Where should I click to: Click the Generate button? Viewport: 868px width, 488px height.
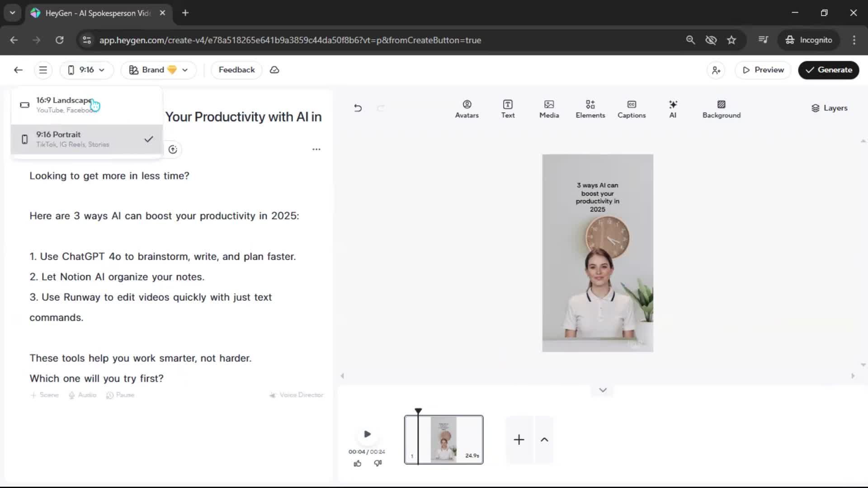pos(828,70)
